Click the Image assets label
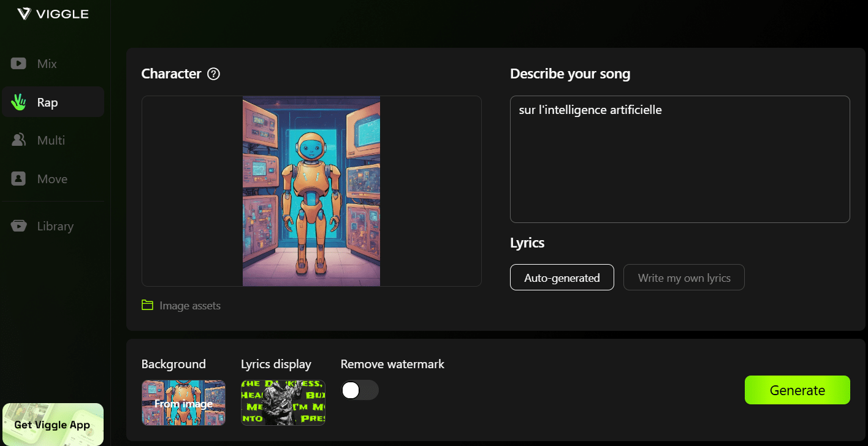 click(x=189, y=305)
